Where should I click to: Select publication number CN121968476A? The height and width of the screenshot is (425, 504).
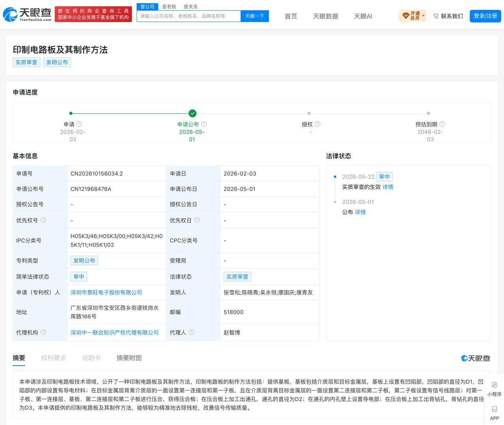click(91, 189)
